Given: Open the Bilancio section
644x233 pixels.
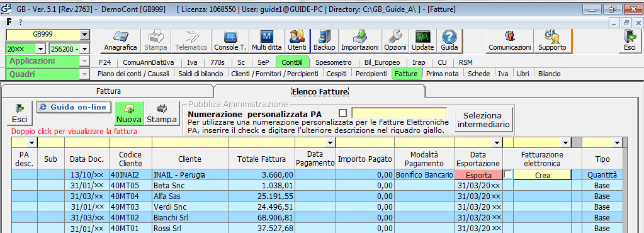Looking at the screenshot, I should click(549, 74).
